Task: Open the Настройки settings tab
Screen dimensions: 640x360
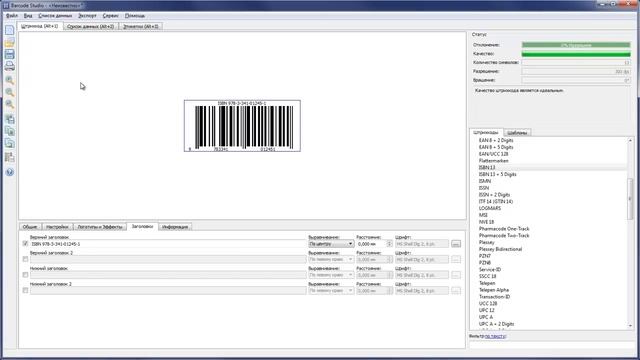Action: coord(57,227)
